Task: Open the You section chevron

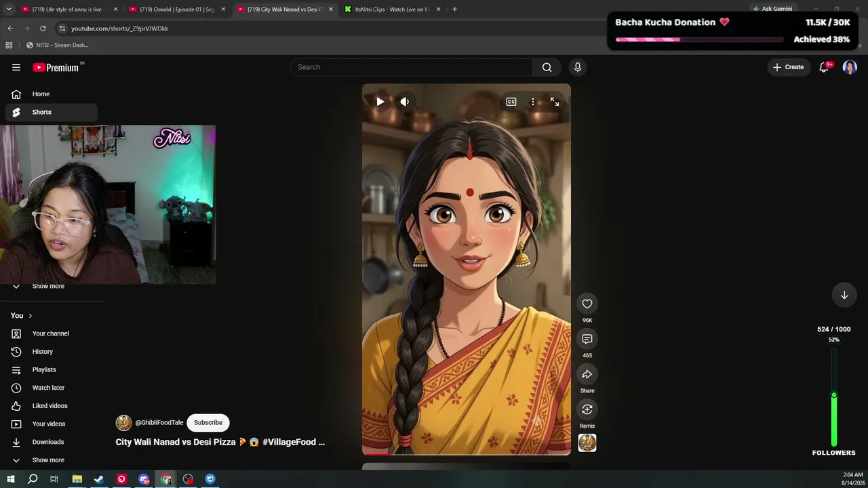Action: click(x=30, y=316)
